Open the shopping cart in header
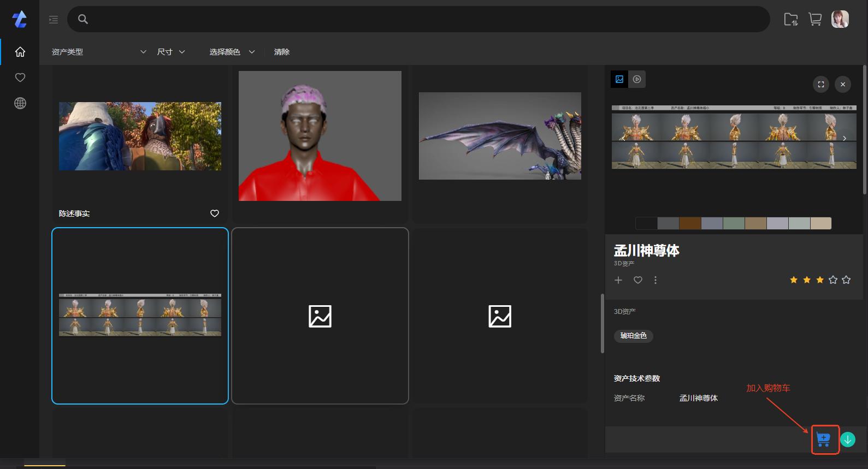 pyautogui.click(x=815, y=20)
